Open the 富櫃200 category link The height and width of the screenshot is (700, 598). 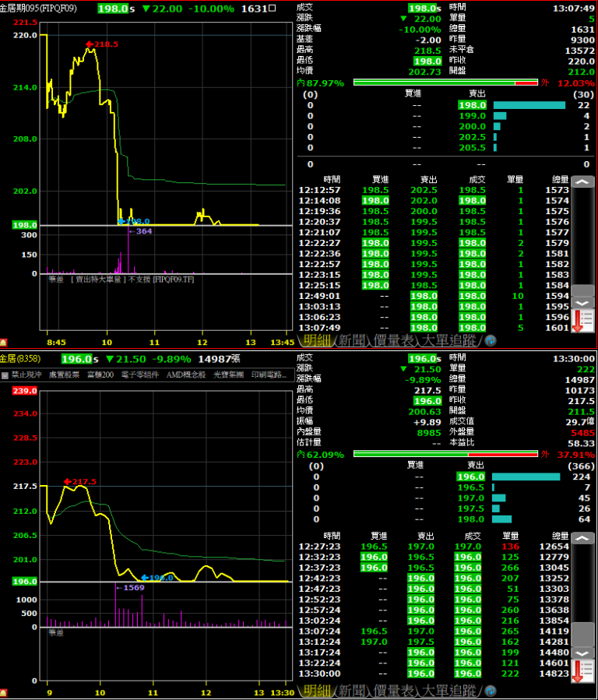(100, 375)
